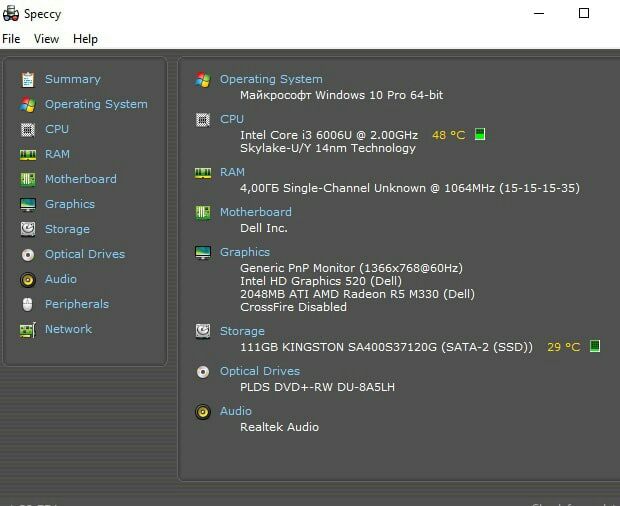This screenshot has width=620, height=506.
Task: Open the Network card icon in sidebar
Action: (x=28, y=330)
